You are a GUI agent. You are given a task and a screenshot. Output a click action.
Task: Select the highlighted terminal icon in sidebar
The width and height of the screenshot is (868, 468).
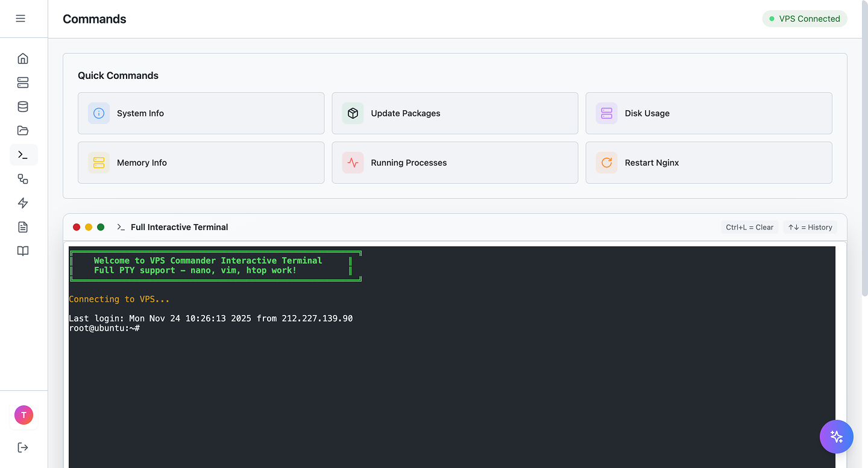pos(24,155)
